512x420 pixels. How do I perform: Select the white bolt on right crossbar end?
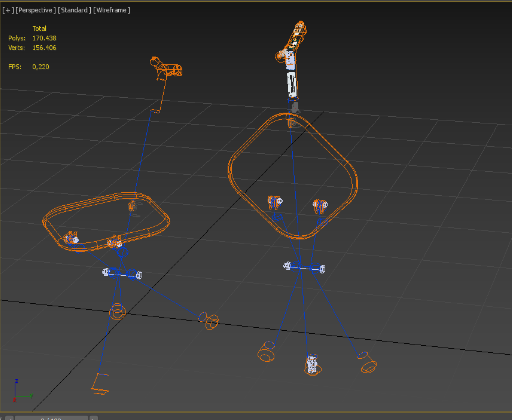(323, 269)
